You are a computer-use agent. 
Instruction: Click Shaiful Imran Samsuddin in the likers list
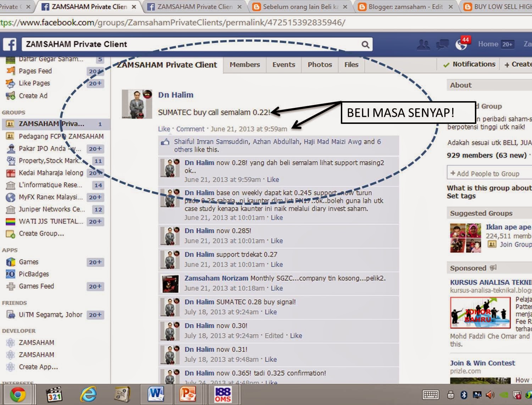click(211, 142)
